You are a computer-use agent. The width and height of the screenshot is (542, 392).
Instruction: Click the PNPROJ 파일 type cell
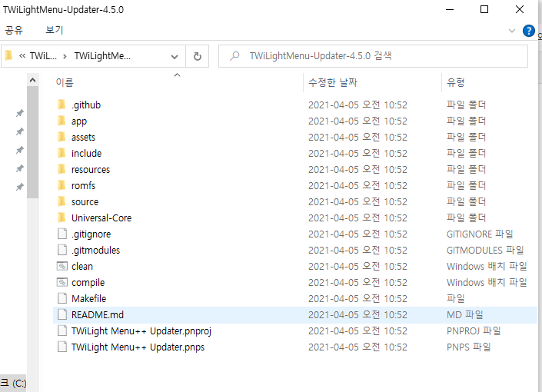coord(474,331)
